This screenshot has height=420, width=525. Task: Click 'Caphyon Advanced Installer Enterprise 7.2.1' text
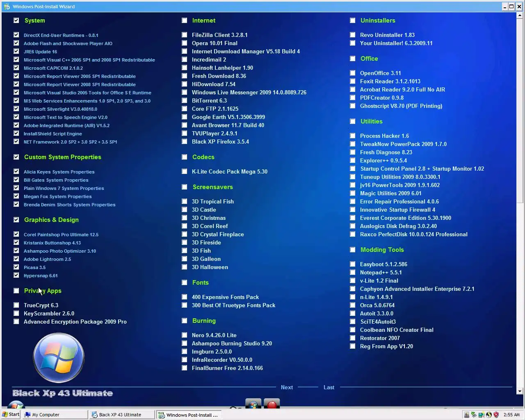click(x=417, y=289)
